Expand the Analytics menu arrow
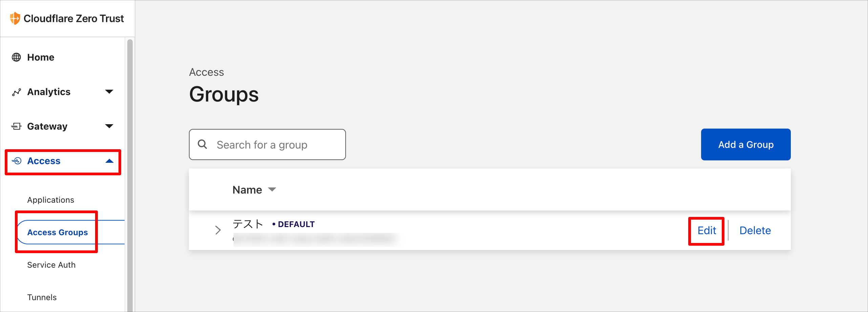The width and height of the screenshot is (868, 312). tap(109, 92)
